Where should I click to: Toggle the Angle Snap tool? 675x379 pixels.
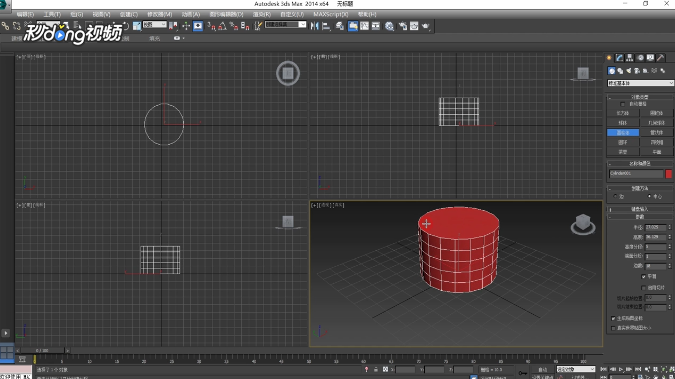(x=222, y=26)
